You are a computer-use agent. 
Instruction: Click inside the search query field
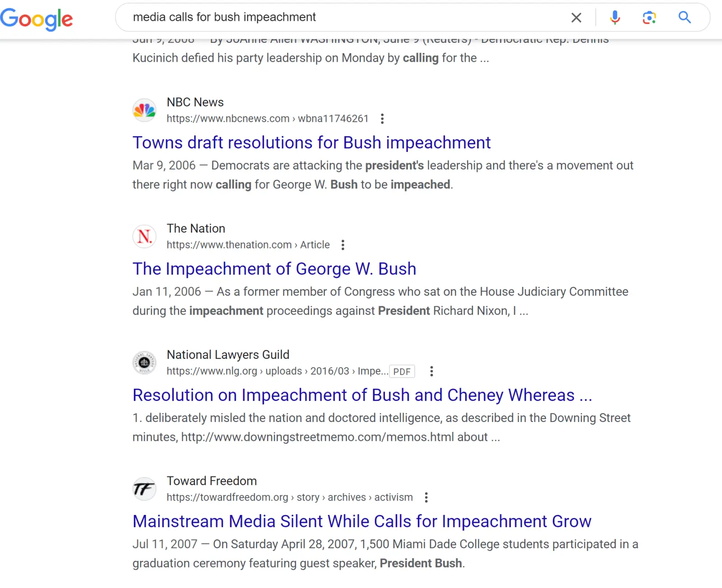pos(343,17)
